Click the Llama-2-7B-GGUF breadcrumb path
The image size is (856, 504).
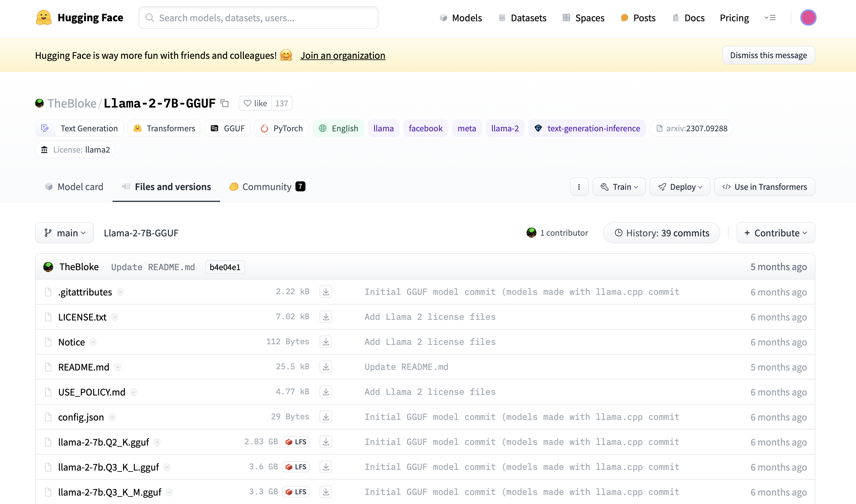(141, 233)
